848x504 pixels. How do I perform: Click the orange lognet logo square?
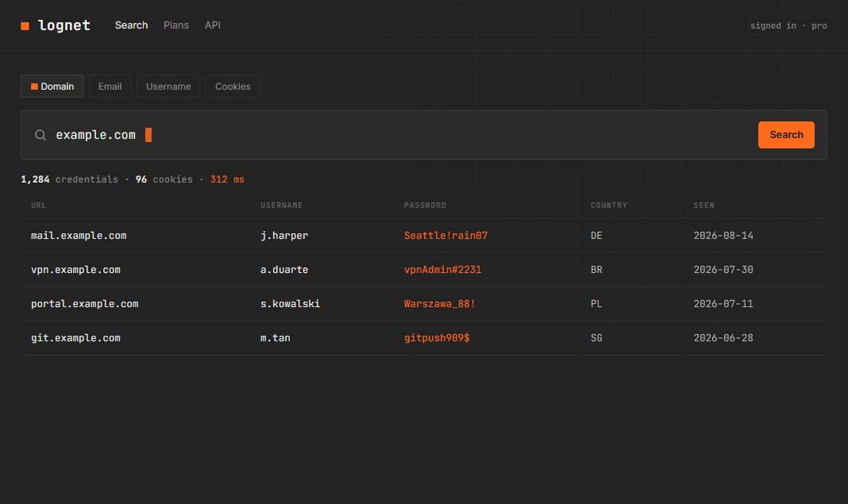[x=25, y=26]
